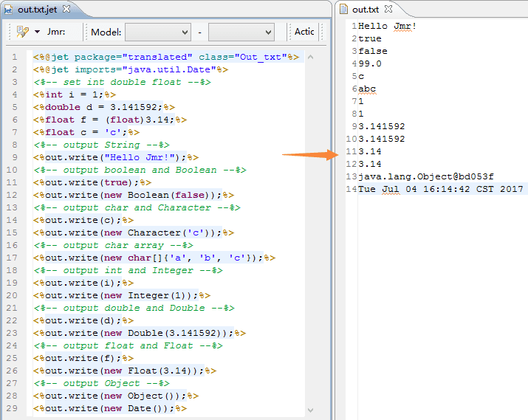Click 'java.lang.Object@bd053f' in out.txt
Viewport: 528px width, 420px height.
[426, 176]
